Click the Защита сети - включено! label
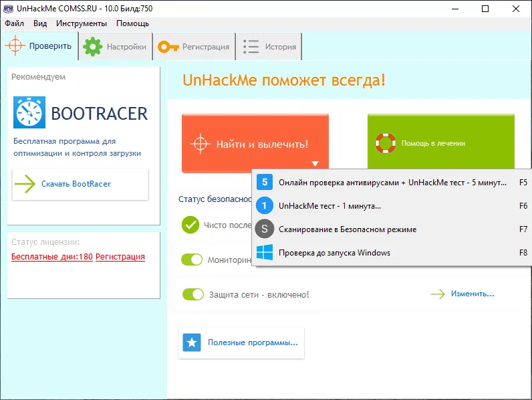Image resolution: width=532 pixels, height=400 pixels. 259,294
